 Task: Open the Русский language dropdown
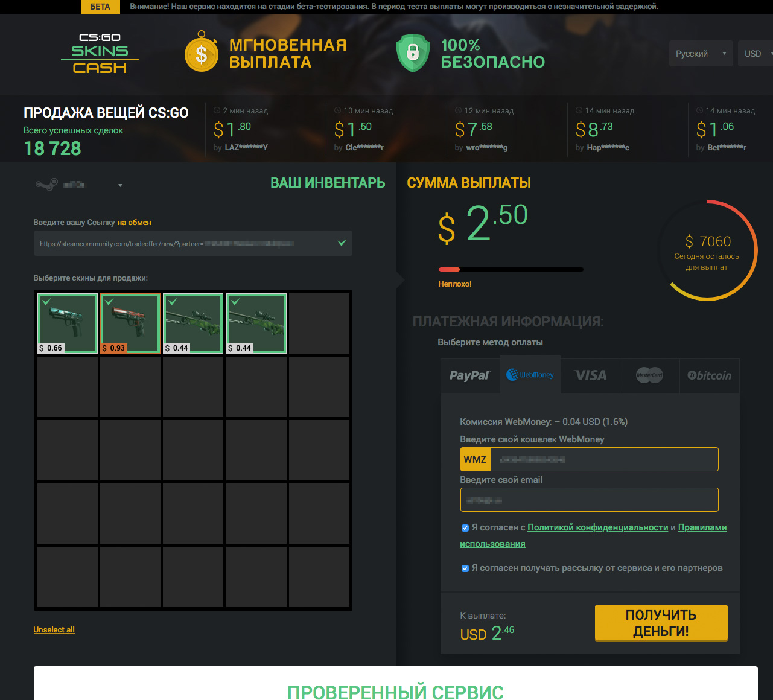(x=701, y=54)
